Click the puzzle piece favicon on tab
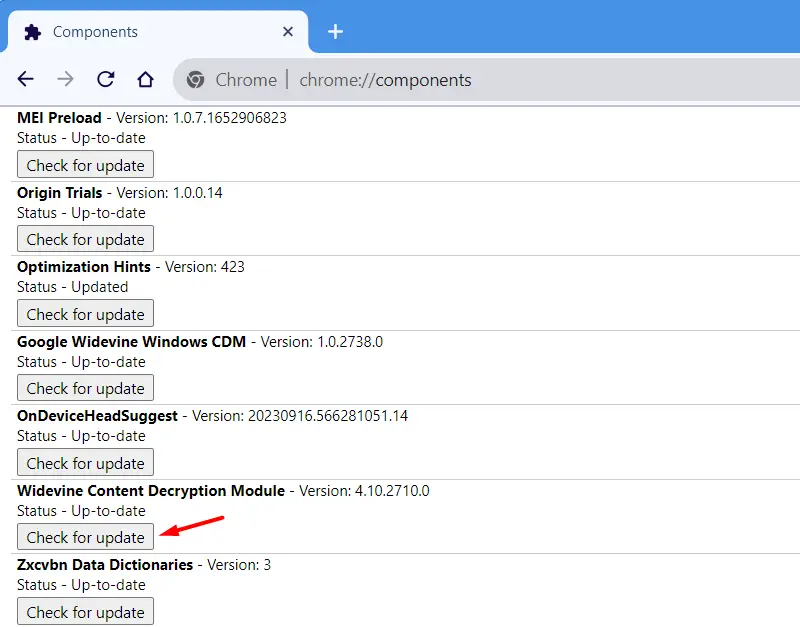 [33, 32]
